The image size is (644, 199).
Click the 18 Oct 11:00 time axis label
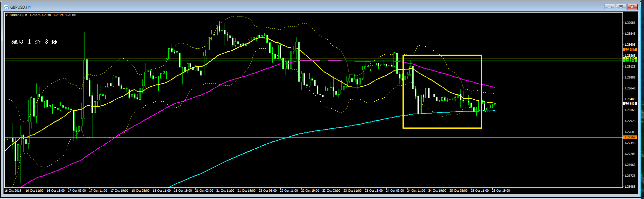coord(162,191)
